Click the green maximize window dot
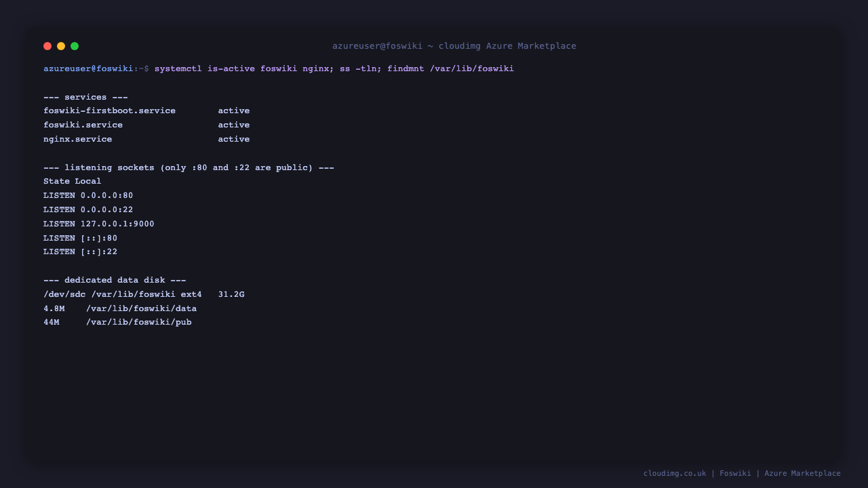The height and width of the screenshot is (488, 868). [x=75, y=46]
